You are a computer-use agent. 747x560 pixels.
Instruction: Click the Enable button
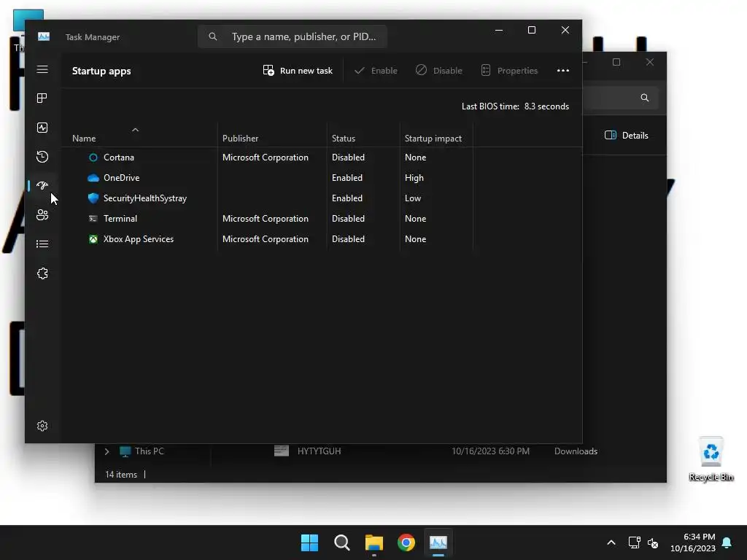[x=376, y=71]
